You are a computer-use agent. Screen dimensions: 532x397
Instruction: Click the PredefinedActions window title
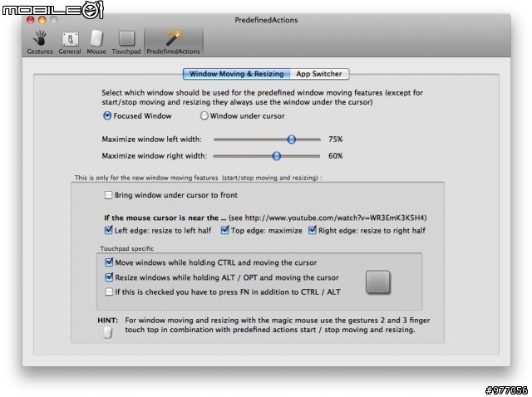click(266, 20)
